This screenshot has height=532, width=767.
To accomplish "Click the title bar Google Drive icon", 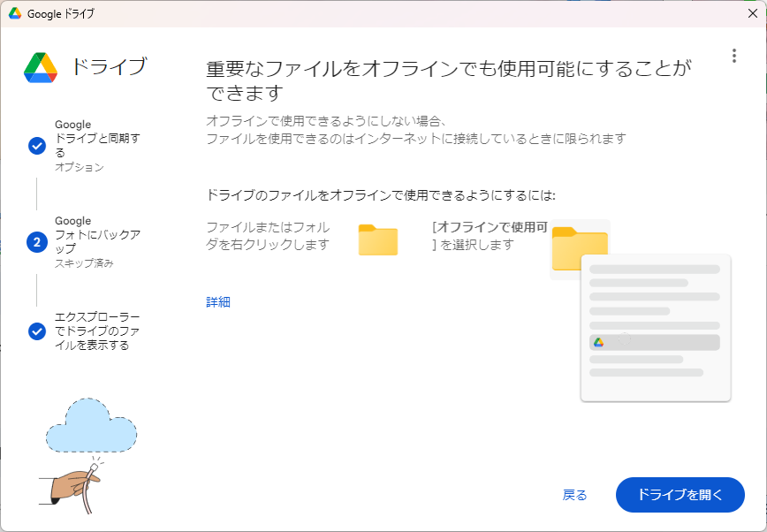I will point(15,14).
